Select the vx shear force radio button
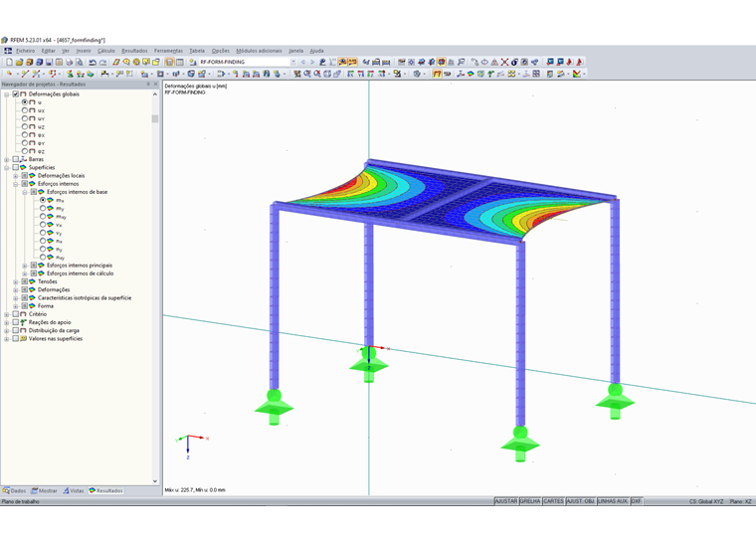Viewport: 756px width, 542px height. 43,225
